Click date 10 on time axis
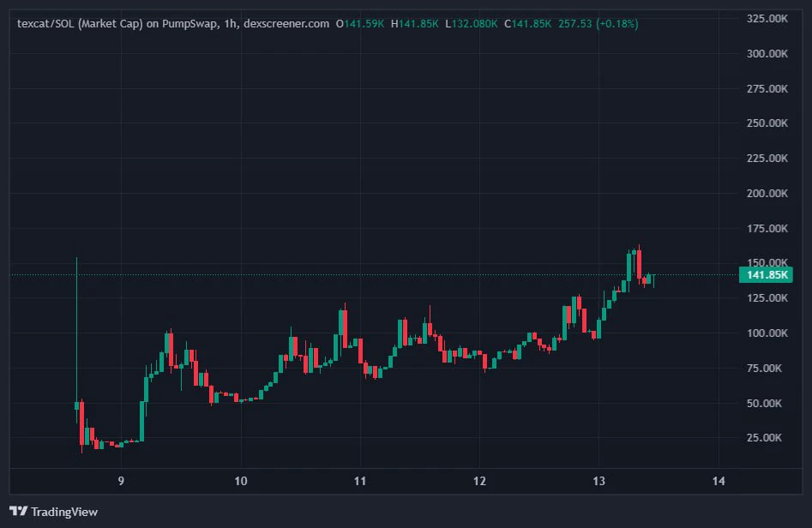Screen dimensions: 812x528 coord(241,482)
